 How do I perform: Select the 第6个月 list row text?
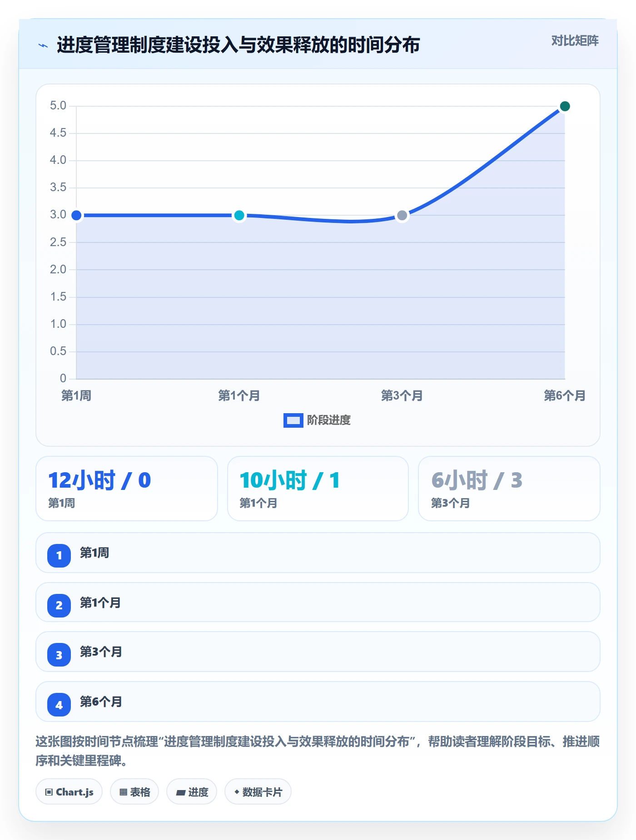pos(101,702)
